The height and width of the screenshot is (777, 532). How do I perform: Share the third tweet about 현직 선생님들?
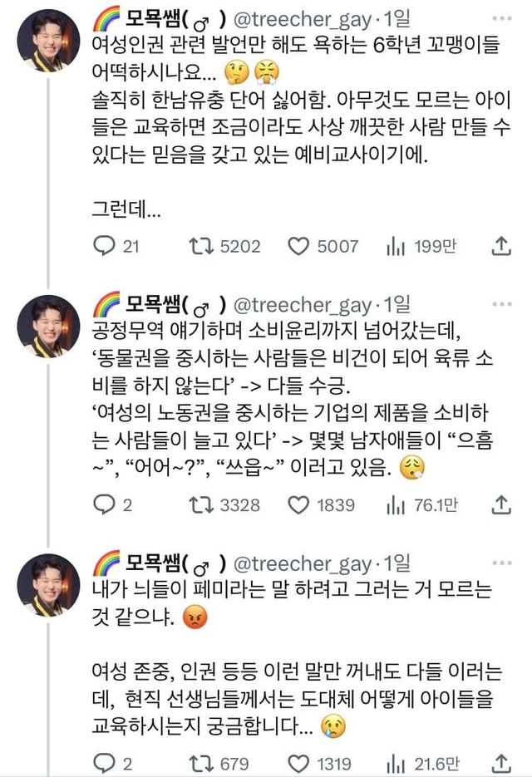pyautogui.click(x=501, y=763)
